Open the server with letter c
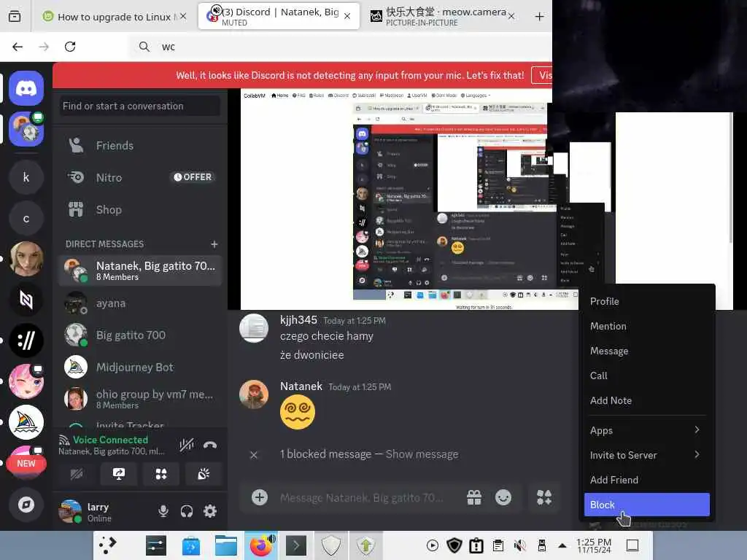 (x=26, y=219)
